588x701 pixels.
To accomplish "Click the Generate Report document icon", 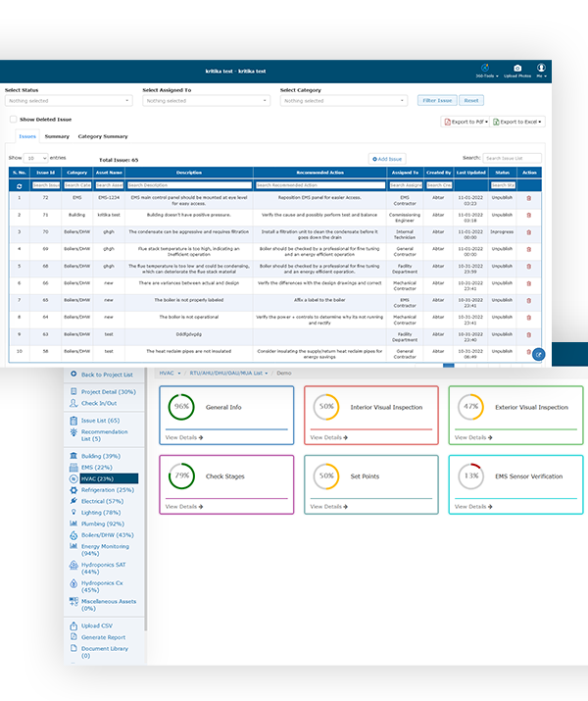I will [73, 636].
